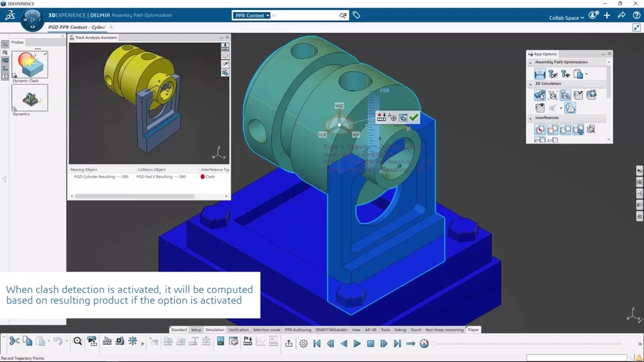
Task: Toggle the first 3D Simulation option
Action: coord(539,95)
